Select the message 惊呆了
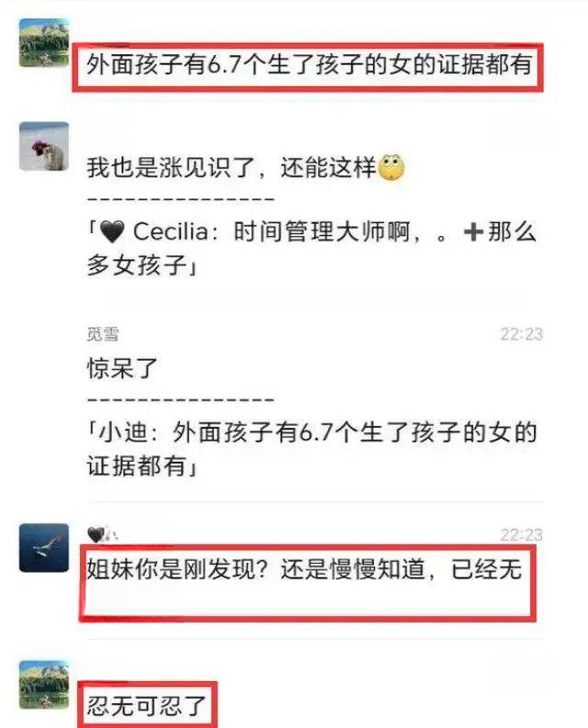The width and height of the screenshot is (588, 728). pos(122,368)
